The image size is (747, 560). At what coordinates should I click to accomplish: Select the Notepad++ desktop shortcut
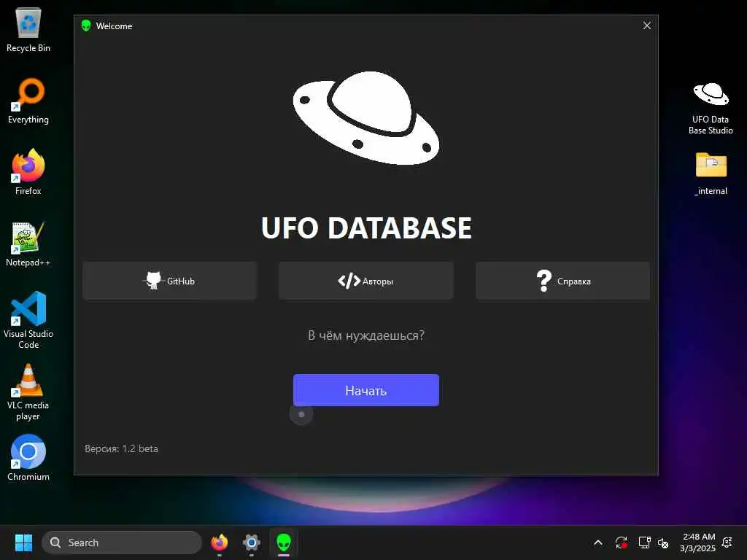point(28,244)
